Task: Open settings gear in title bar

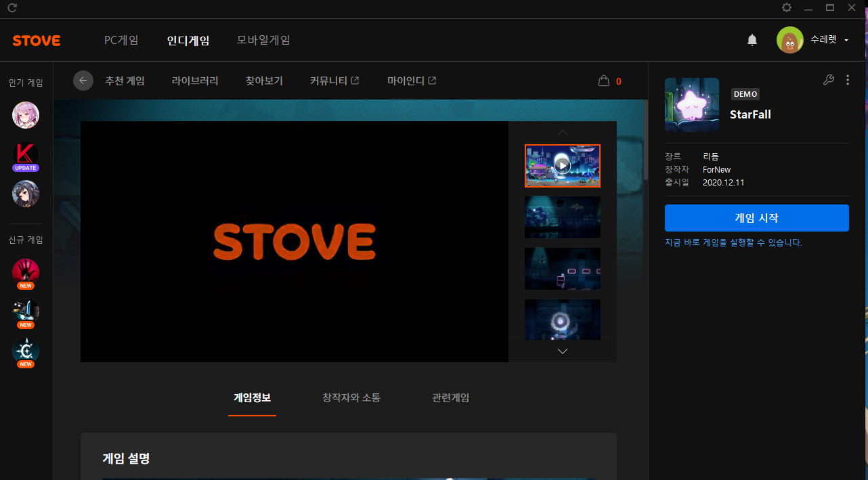Action: (786, 7)
